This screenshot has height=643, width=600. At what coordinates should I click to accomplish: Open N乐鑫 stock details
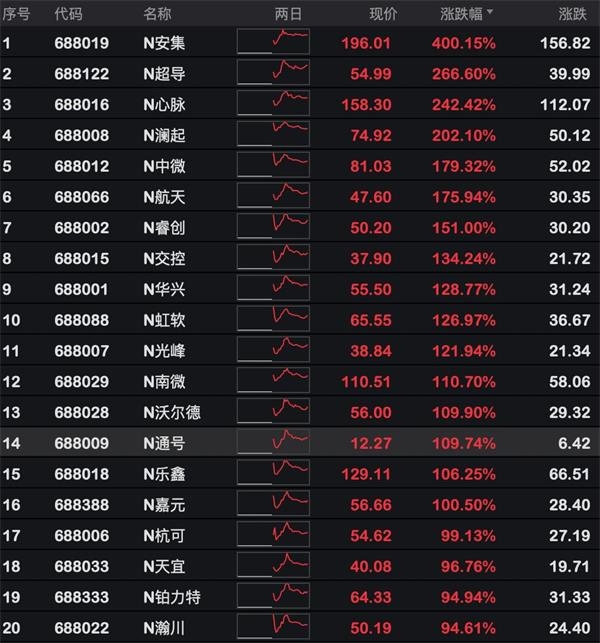(x=164, y=474)
